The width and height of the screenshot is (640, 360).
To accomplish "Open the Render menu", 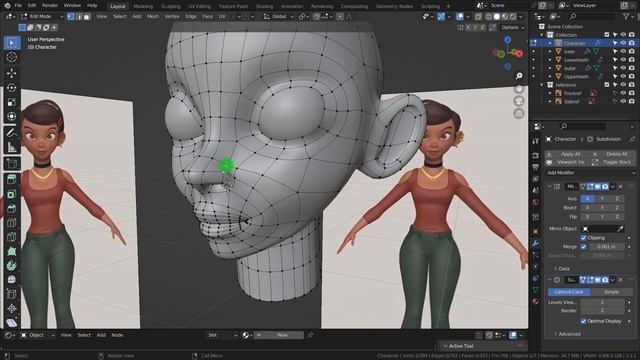I will 50,6.
